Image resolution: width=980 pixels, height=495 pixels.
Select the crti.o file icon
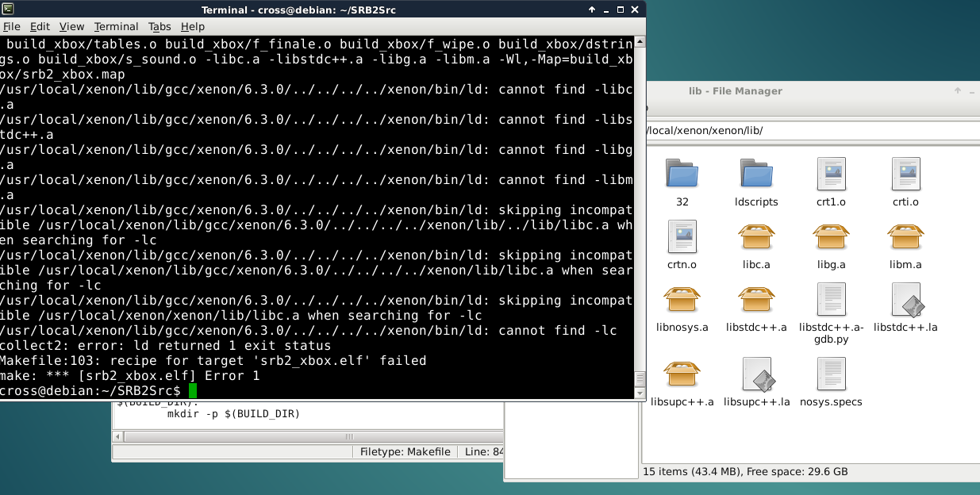[905, 174]
